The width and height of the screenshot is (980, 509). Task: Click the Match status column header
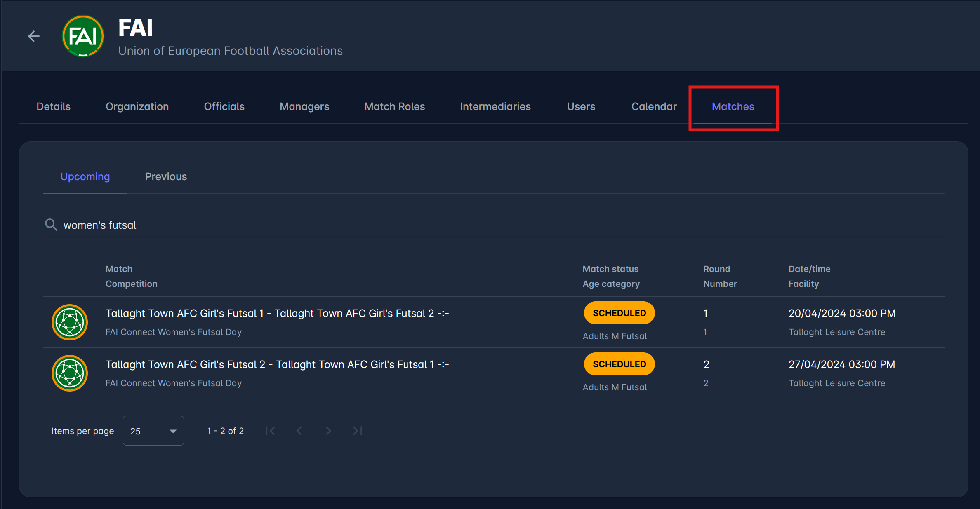(x=611, y=269)
